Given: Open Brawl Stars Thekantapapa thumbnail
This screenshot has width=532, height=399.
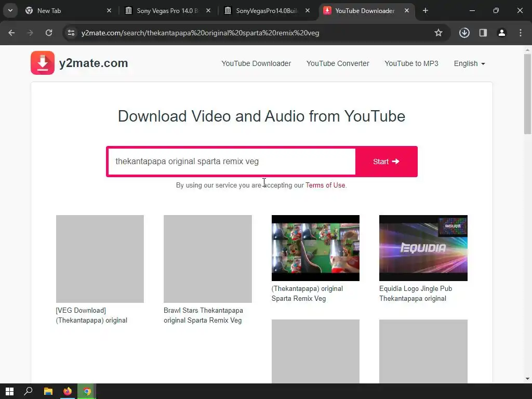Looking at the screenshot, I should pyautogui.click(x=208, y=259).
